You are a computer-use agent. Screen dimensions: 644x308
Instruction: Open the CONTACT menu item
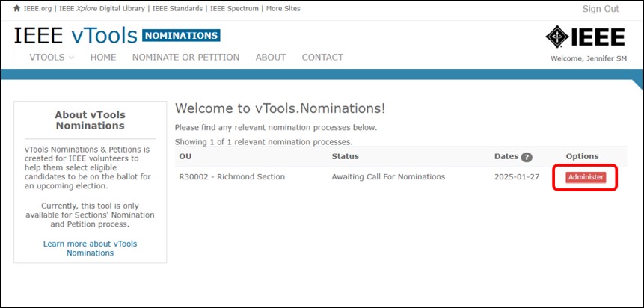[322, 57]
